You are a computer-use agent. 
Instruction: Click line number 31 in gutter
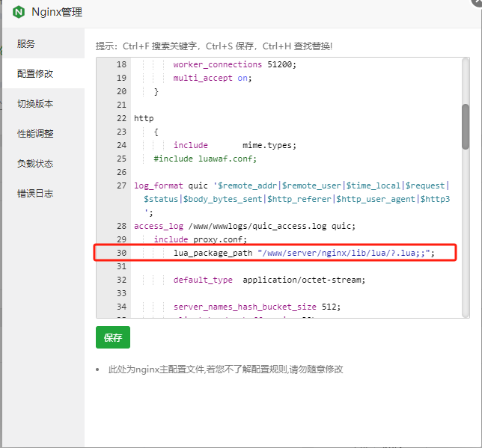pyautogui.click(x=121, y=266)
